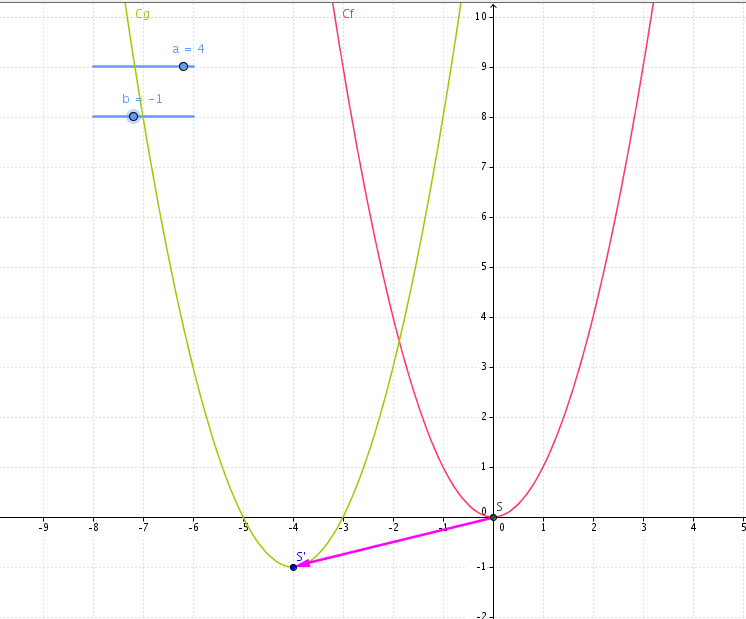This screenshot has width=746, height=619.
Task: Click the S' point label
Action: click(301, 556)
